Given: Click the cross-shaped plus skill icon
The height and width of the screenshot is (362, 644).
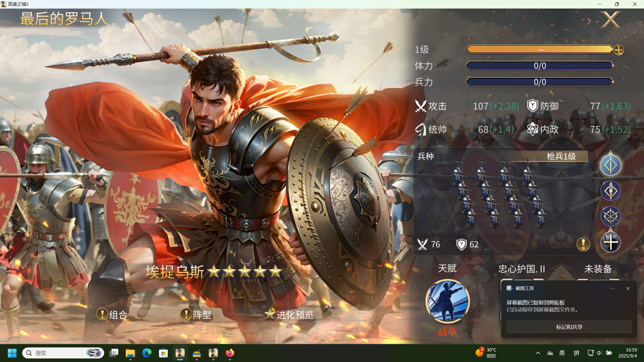Looking at the screenshot, I should click(x=611, y=242).
